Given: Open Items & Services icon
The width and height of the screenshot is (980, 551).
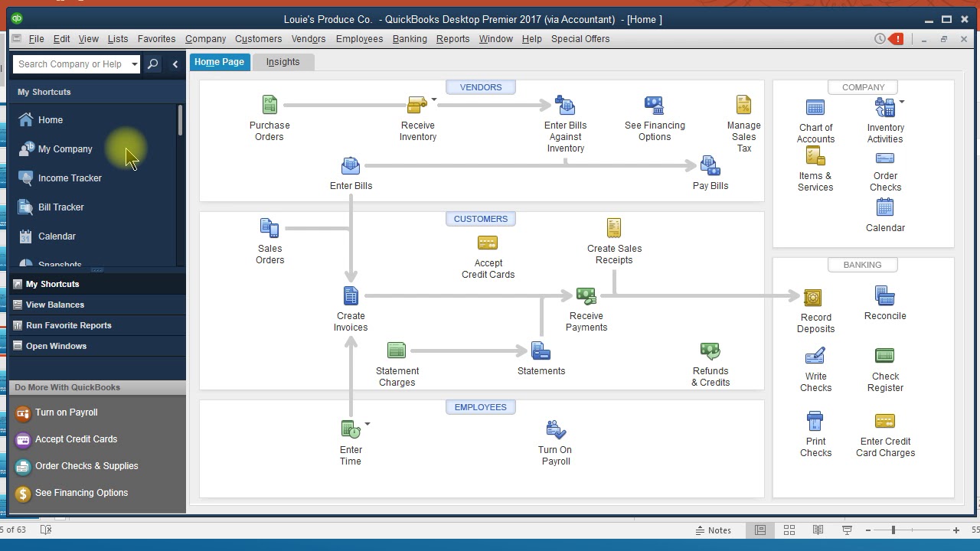Looking at the screenshot, I should [x=815, y=156].
